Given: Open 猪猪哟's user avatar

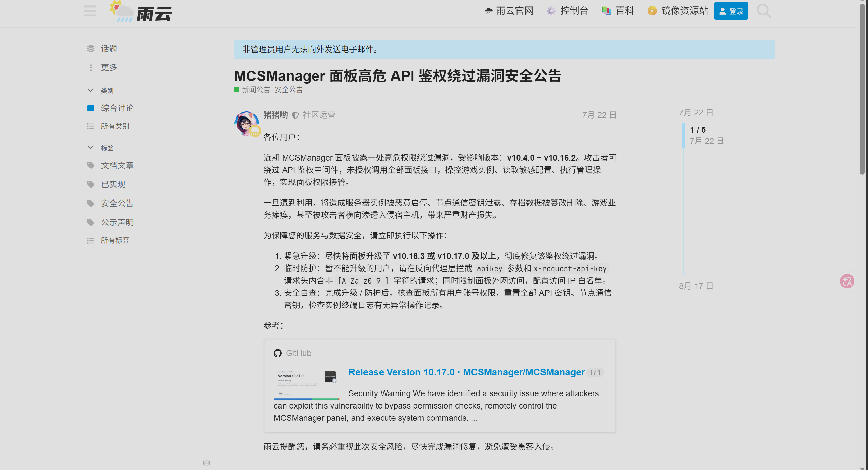Looking at the screenshot, I should pos(247,124).
